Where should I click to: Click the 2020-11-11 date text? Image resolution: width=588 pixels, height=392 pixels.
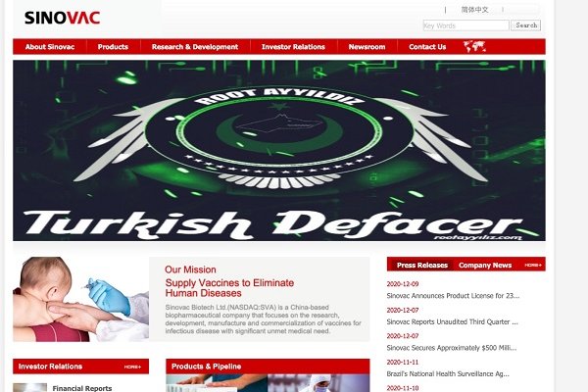pos(403,362)
